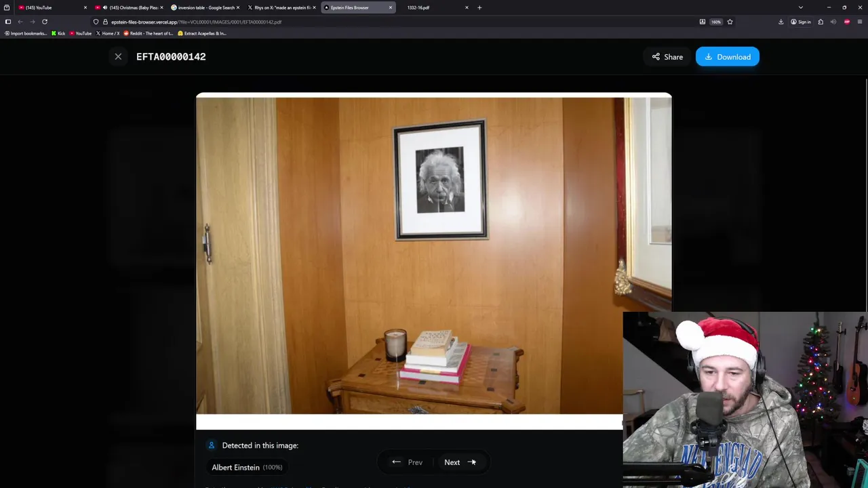Open the Extract Acapellas bookmark

[x=202, y=33]
